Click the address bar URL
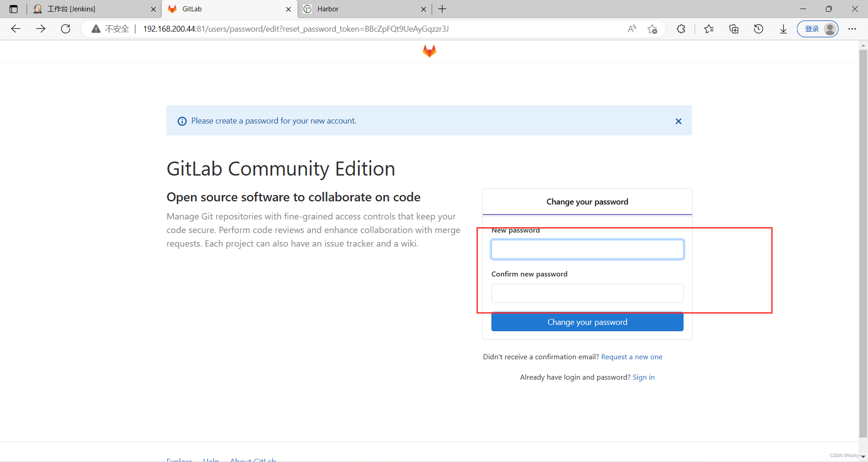The height and width of the screenshot is (462, 868). (x=296, y=29)
